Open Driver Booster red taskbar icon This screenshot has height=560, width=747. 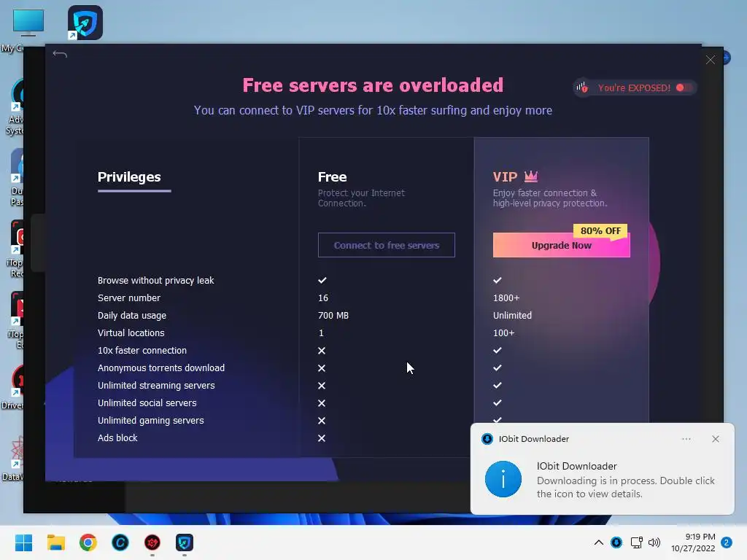152,542
